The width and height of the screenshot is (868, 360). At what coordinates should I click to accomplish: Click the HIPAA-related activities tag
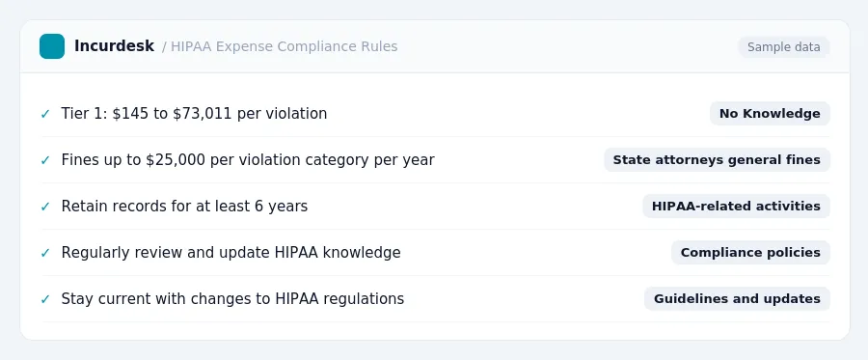pyautogui.click(x=736, y=206)
